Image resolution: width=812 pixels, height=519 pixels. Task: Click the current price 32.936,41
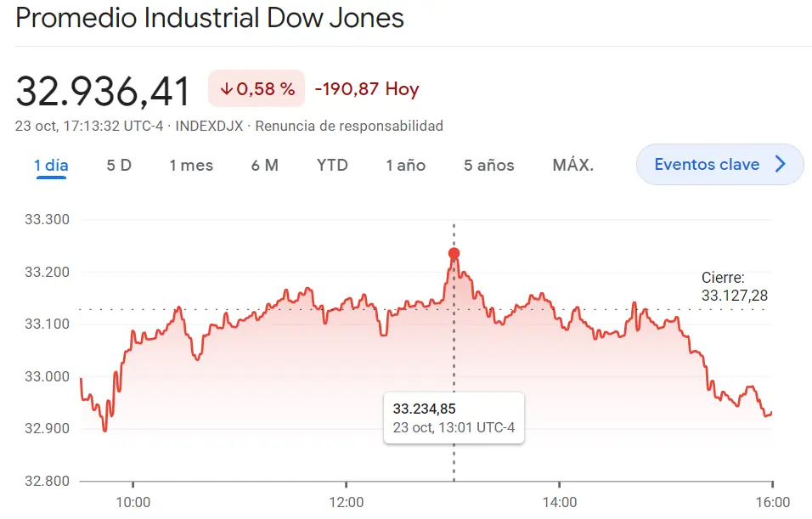[x=102, y=89]
